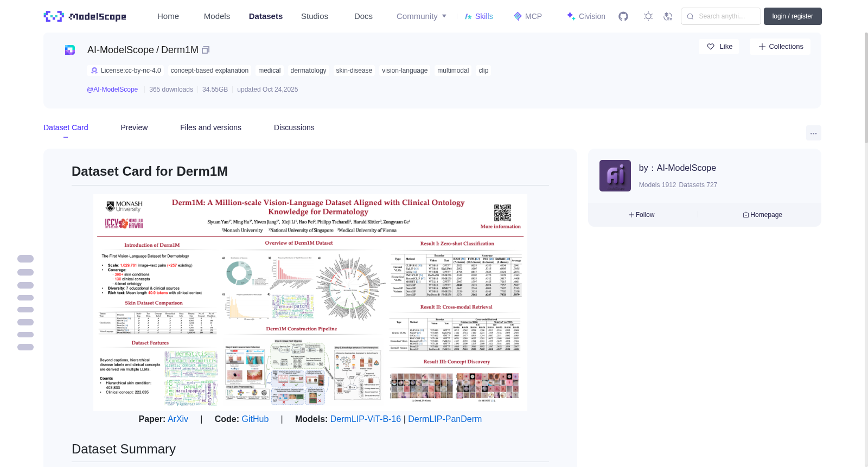868x467 pixels.
Task: Switch to the Preview tab
Action: (134, 127)
